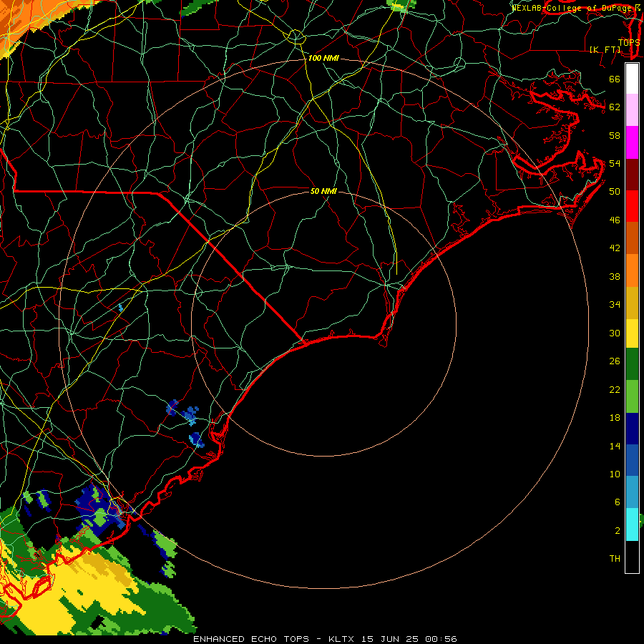Click the '30' scale value

pos(615,333)
